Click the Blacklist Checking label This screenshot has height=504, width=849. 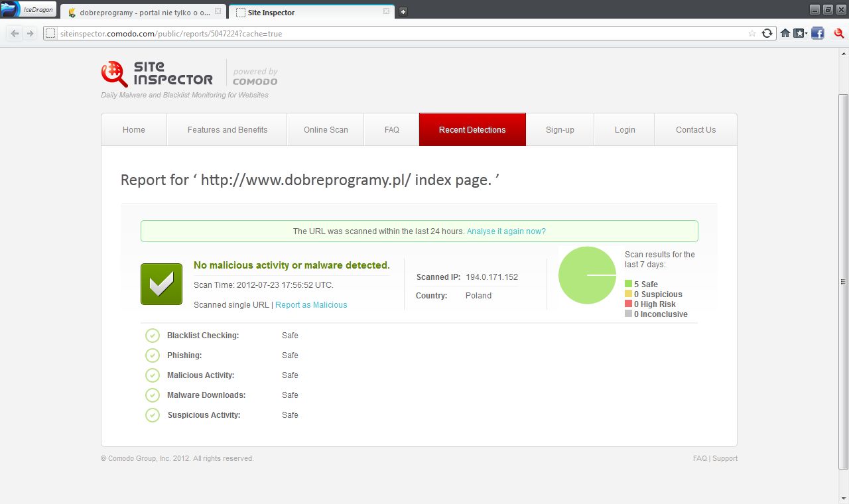click(203, 336)
